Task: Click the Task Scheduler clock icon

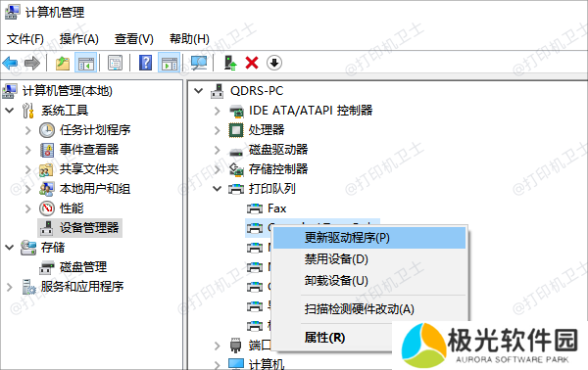Action: [47, 130]
